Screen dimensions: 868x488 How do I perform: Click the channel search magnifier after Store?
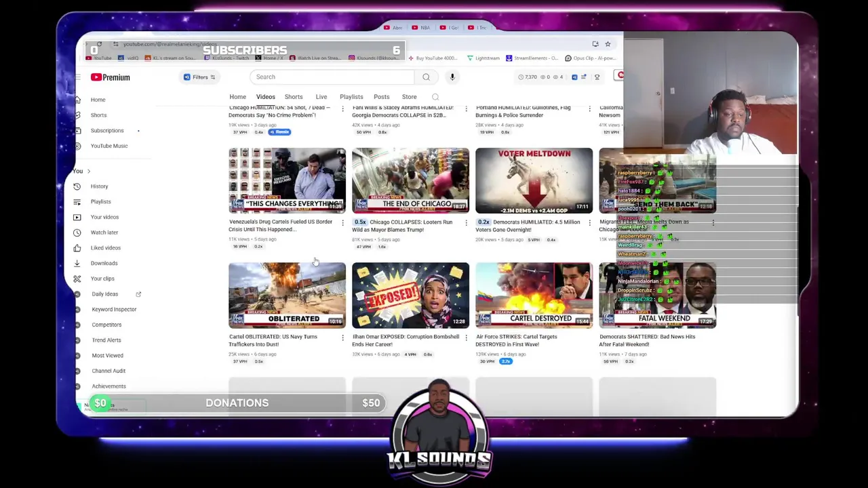(435, 97)
